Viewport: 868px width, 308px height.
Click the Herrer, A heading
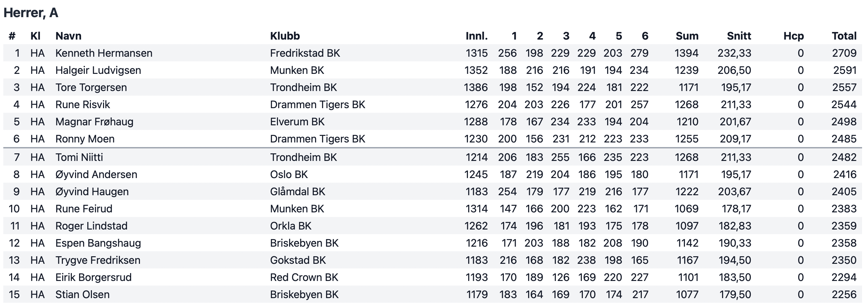pyautogui.click(x=31, y=13)
